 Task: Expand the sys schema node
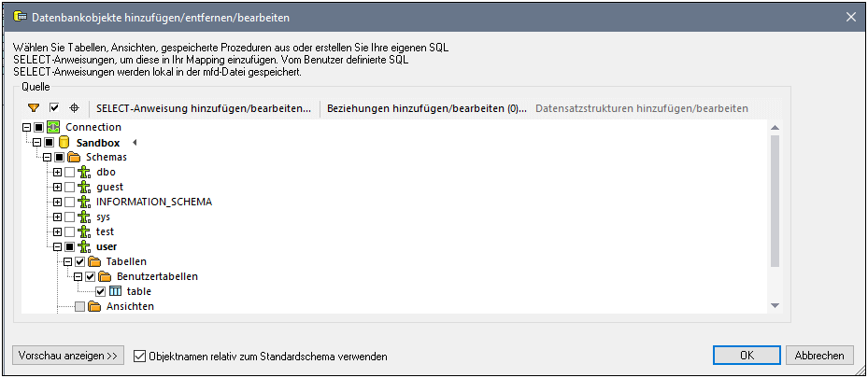pyautogui.click(x=57, y=217)
